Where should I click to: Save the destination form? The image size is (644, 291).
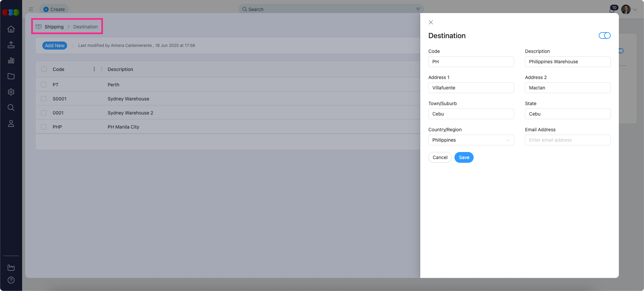[464, 157]
